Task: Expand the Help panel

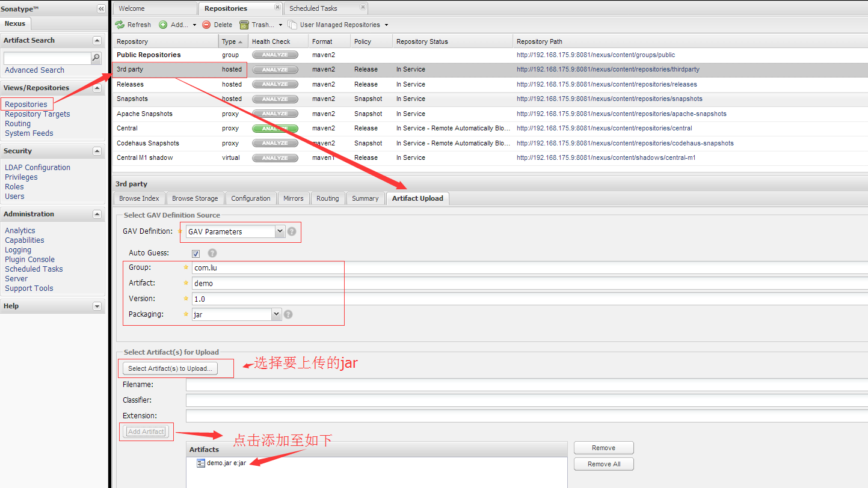Action: (97, 306)
